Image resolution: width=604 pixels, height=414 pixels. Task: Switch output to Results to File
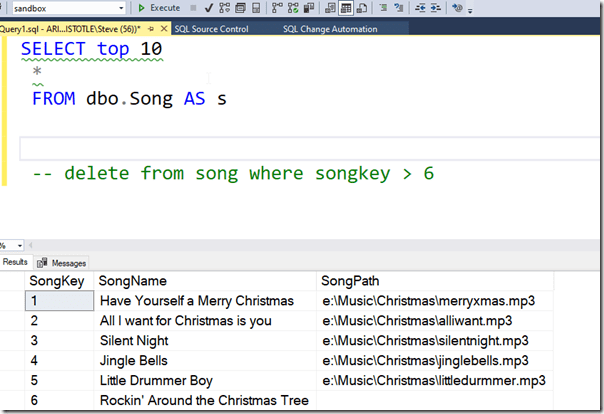click(x=362, y=8)
